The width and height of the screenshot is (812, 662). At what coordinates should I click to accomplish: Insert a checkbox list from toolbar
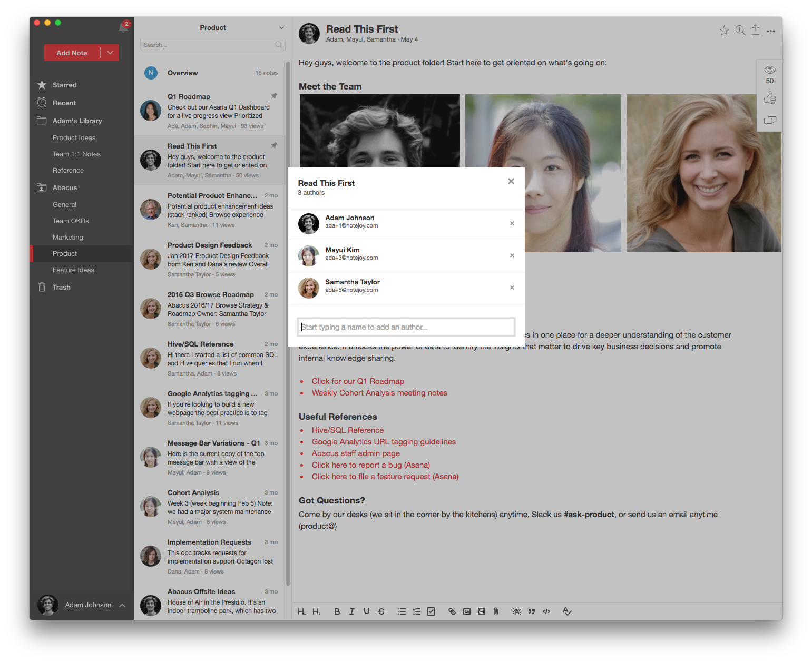tap(431, 611)
